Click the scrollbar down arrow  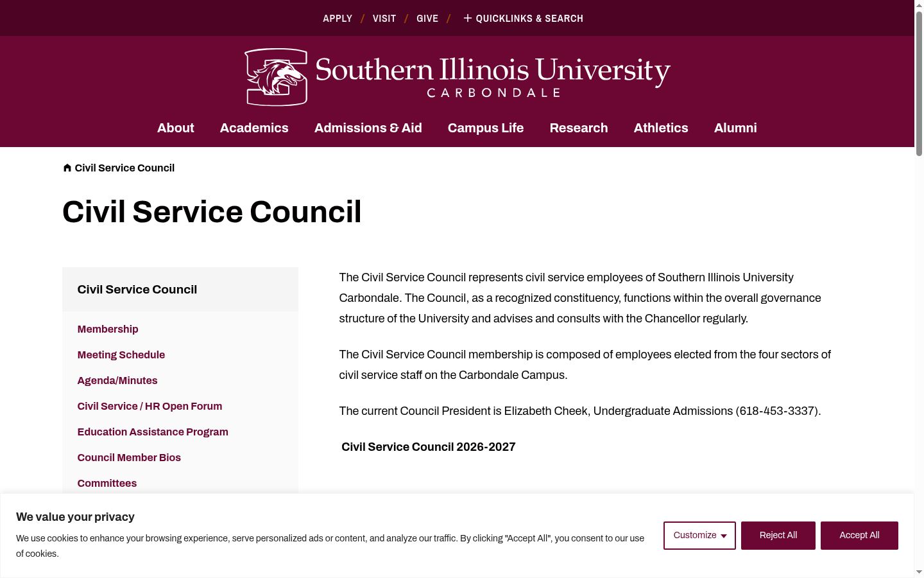click(919, 572)
